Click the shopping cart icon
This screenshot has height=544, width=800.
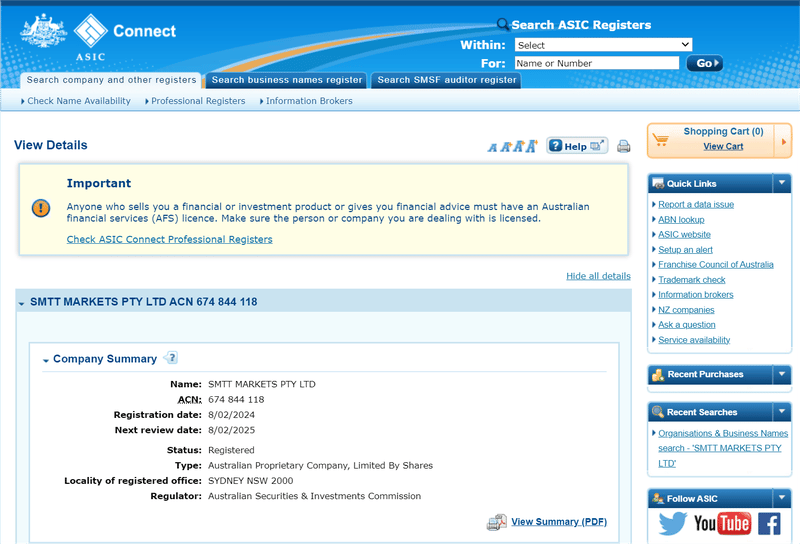(x=661, y=139)
